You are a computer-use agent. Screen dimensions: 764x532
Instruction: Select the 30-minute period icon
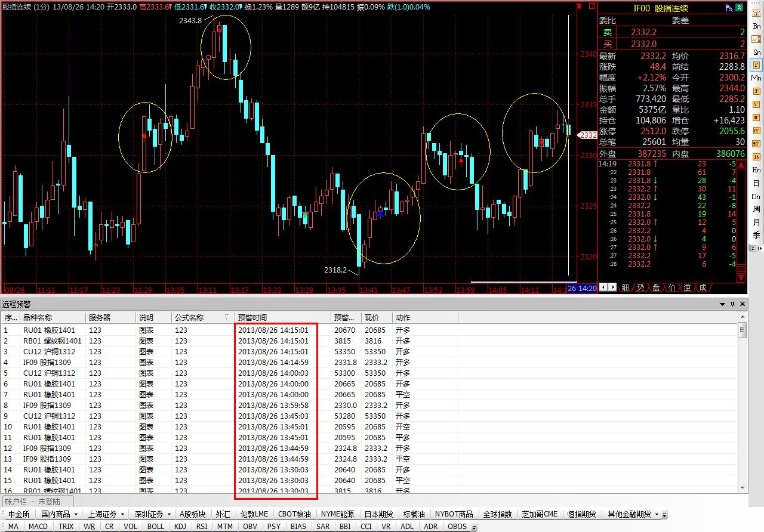(x=756, y=144)
